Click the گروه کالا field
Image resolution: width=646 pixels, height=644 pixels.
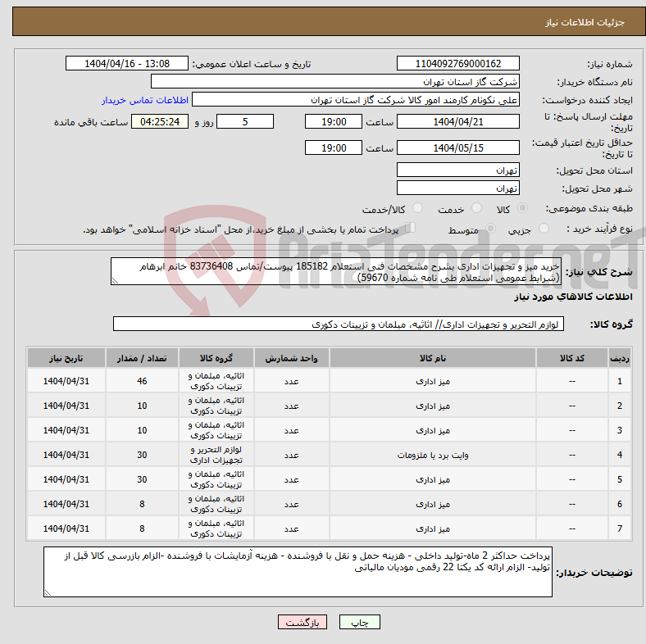click(339, 324)
